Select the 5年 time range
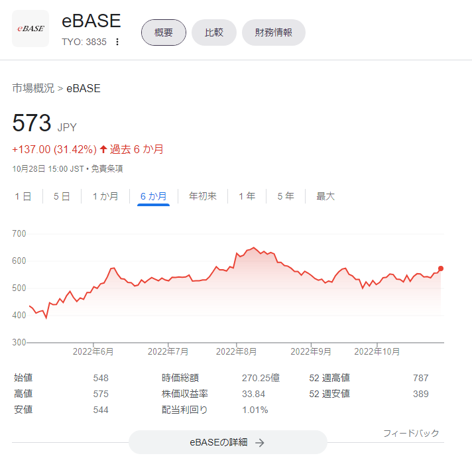Screen dimensions: 472x476 (x=286, y=196)
